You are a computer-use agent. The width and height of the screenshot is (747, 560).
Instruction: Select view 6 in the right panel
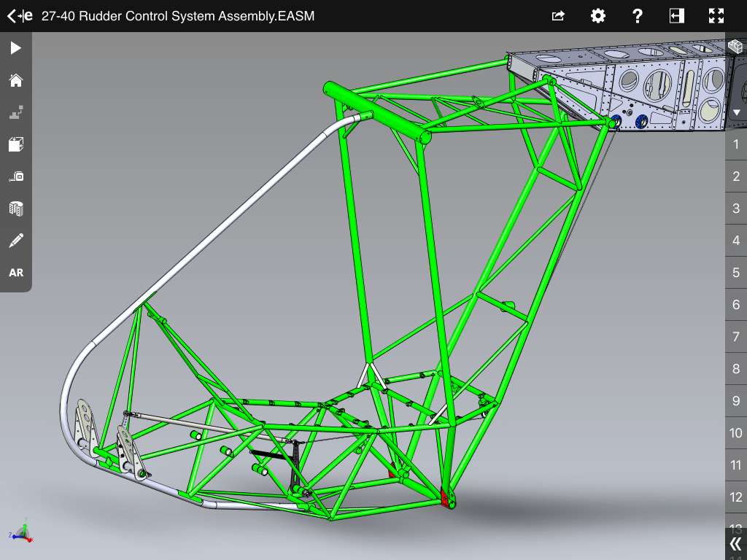[736, 304]
